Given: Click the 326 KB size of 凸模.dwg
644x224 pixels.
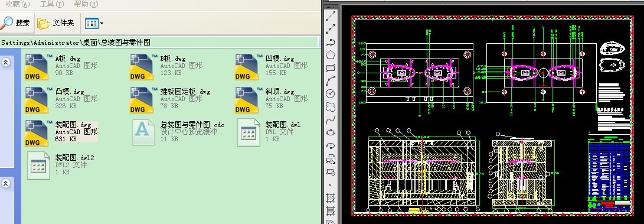Looking at the screenshot, I should (x=66, y=106).
